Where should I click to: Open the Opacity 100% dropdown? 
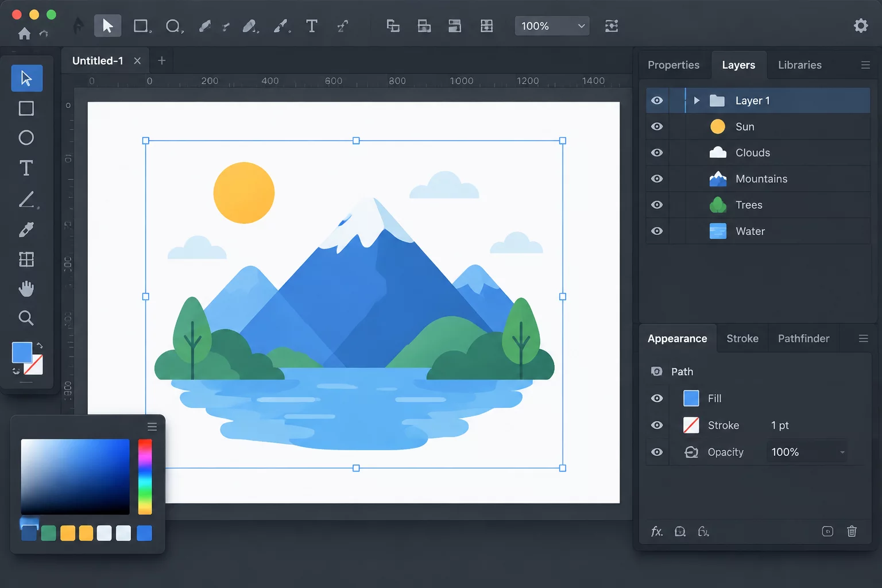tap(807, 452)
